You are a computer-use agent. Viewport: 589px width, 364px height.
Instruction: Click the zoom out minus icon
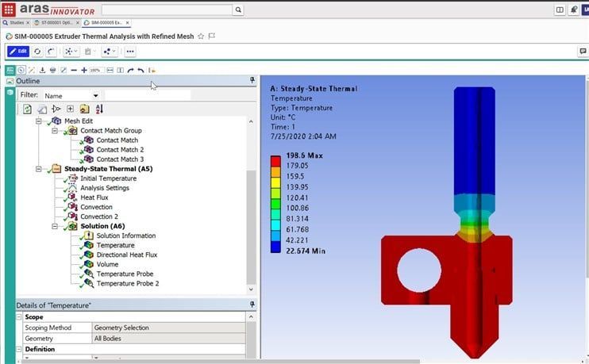pyautogui.click(x=74, y=70)
